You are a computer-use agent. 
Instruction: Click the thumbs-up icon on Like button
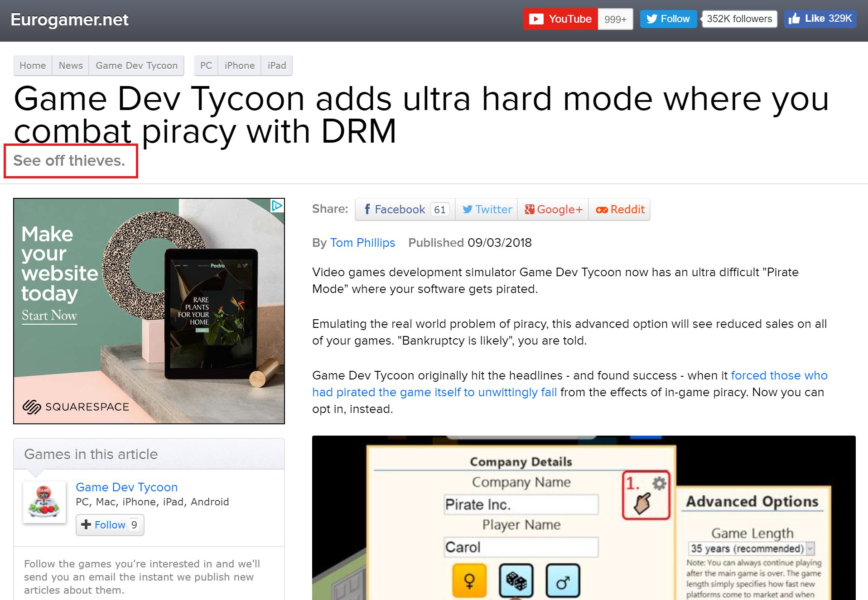[x=794, y=19]
